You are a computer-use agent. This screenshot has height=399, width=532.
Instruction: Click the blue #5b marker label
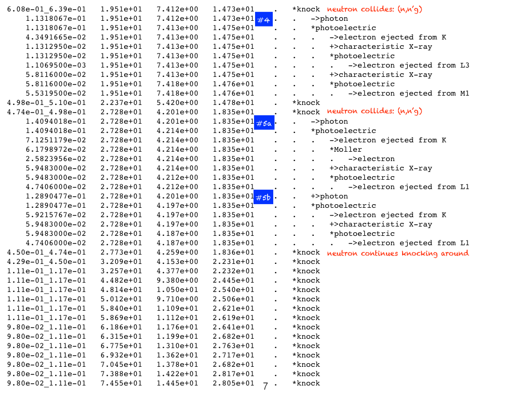click(x=264, y=197)
